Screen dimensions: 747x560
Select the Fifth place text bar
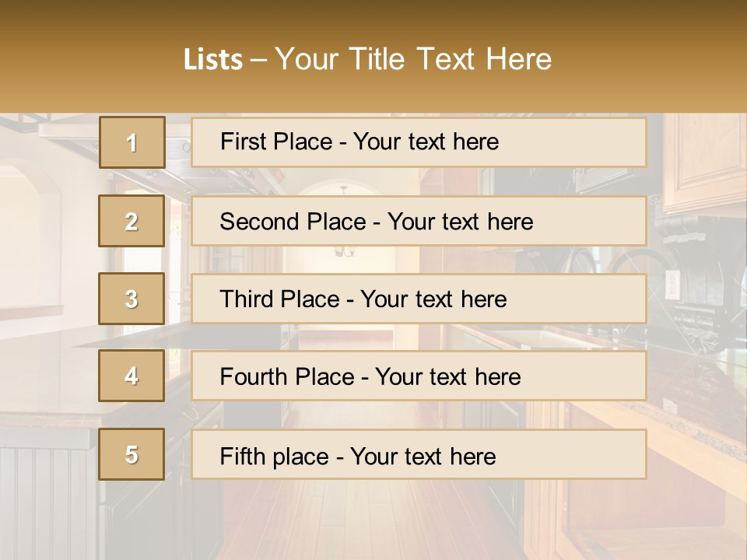click(419, 454)
